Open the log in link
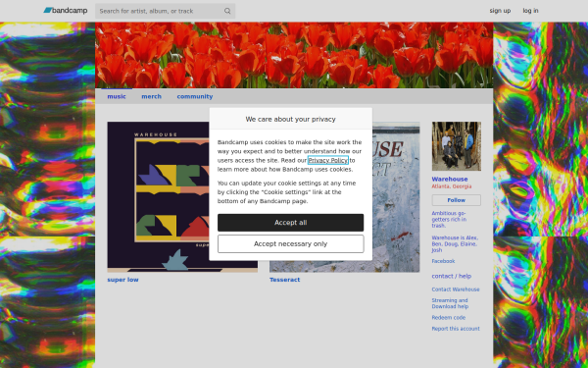Image resolution: width=588 pixels, height=368 pixels. point(530,11)
